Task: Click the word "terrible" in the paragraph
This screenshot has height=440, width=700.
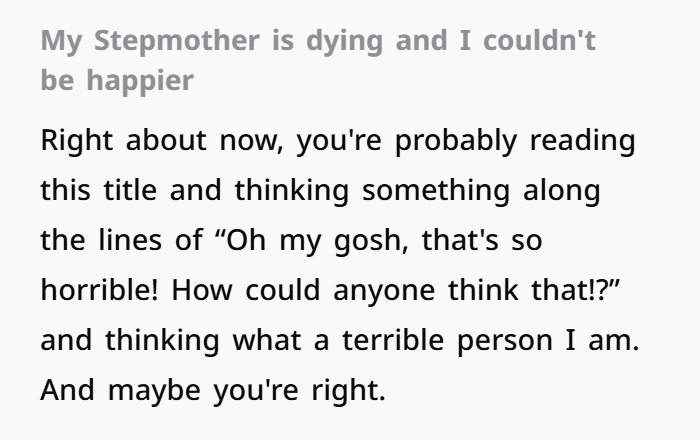Action: 393,340
